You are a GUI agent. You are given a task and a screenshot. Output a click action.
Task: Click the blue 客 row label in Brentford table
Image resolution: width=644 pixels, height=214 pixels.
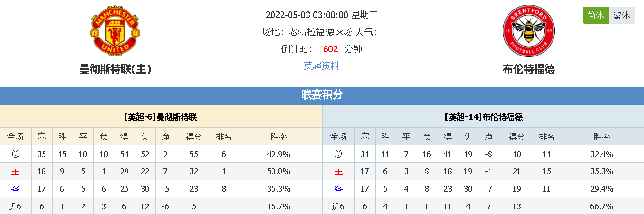338,189
